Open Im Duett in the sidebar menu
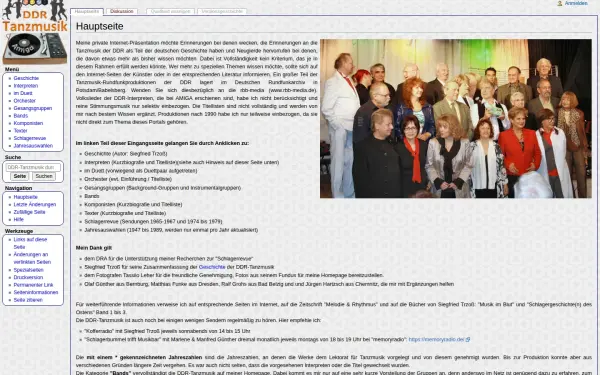This screenshot has height=375, width=600. click(23, 93)
